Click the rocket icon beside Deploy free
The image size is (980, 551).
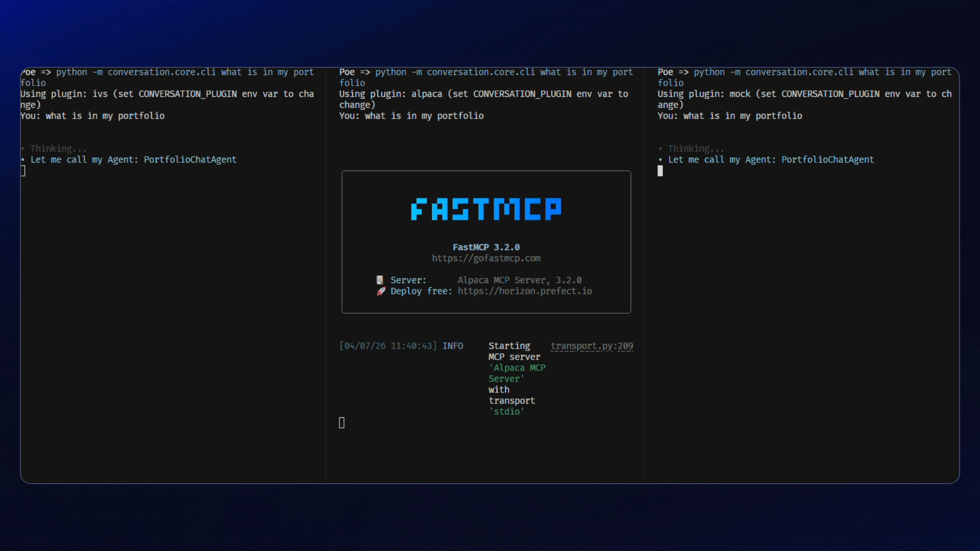pos(381,291)
